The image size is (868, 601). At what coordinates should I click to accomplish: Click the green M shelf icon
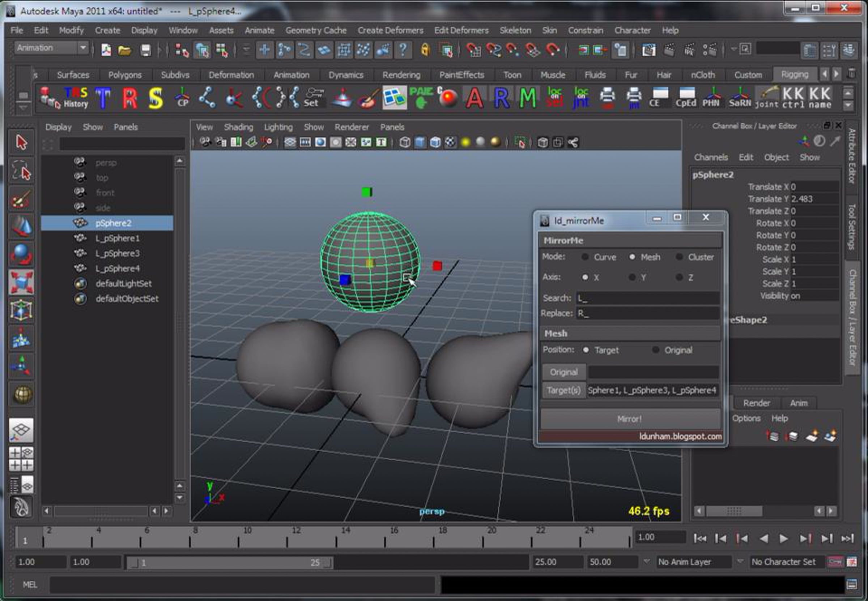click(x=527, y=98)
